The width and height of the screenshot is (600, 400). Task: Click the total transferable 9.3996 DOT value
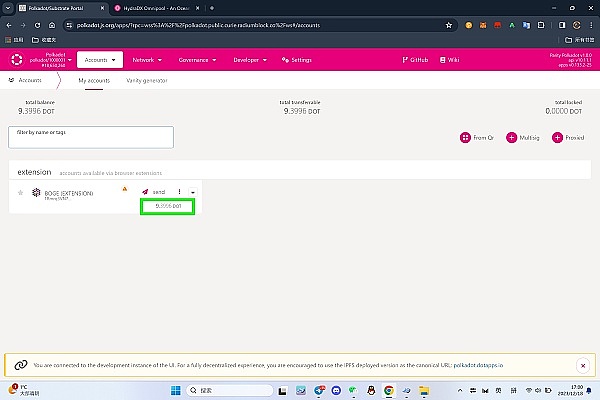pos(302,111)
